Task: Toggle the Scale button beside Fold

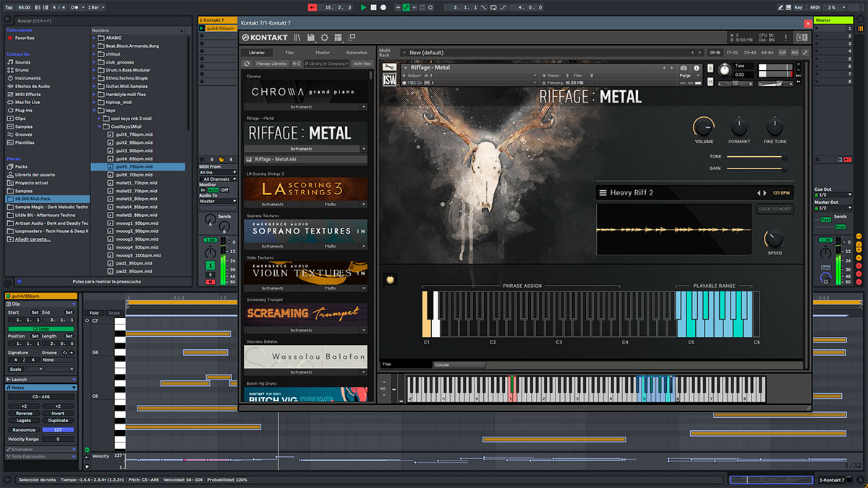Action: [x=114, y=313]
